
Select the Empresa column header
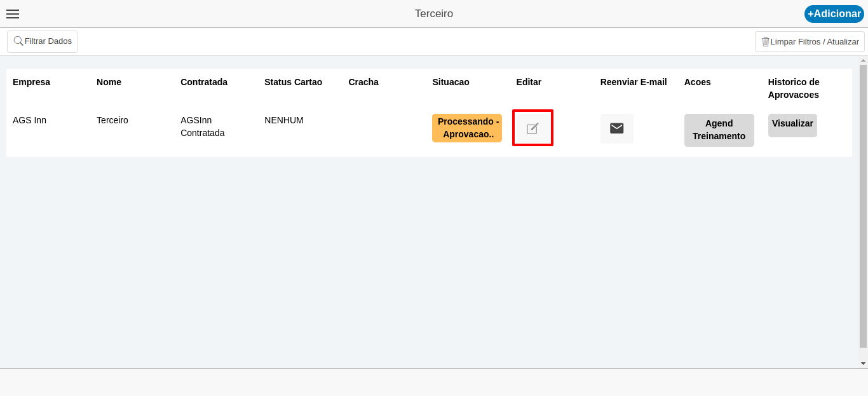click(x=31, y=82)
